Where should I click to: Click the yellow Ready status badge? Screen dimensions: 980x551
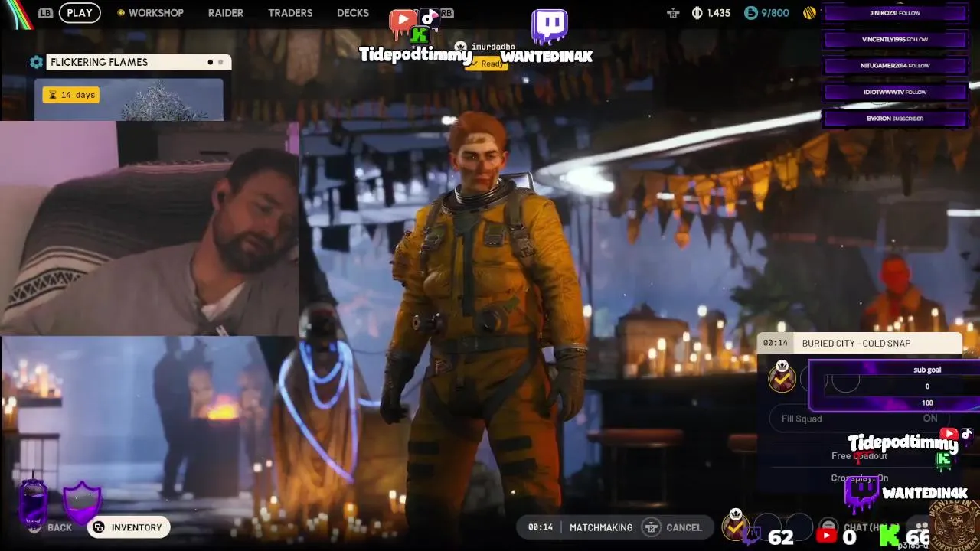point(487,64)
